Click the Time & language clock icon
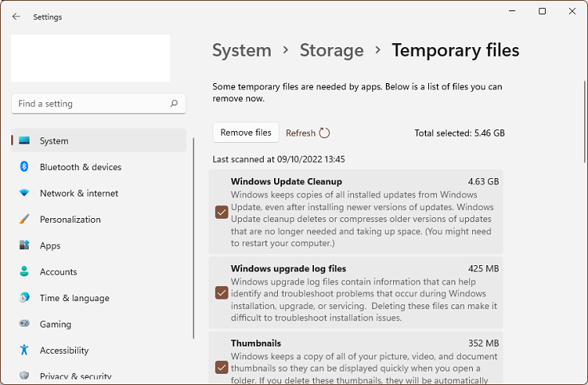588x385 pixels. coord(25,298)
